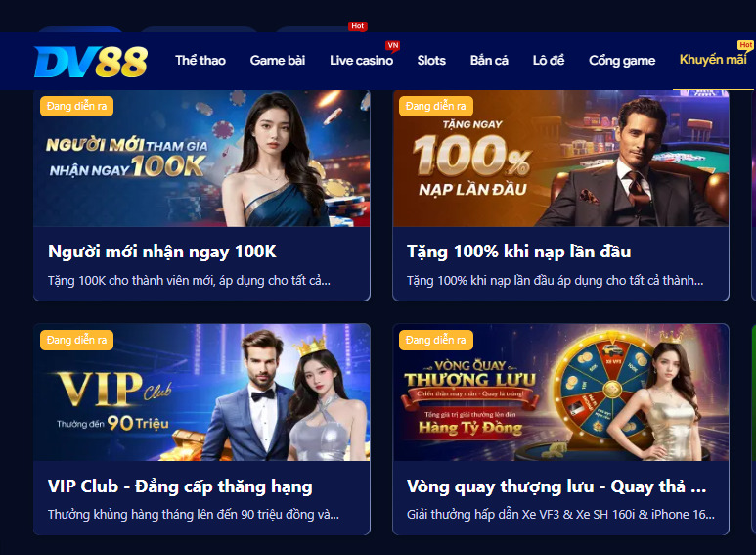Open Cổng game navigation item

(621, 61)
